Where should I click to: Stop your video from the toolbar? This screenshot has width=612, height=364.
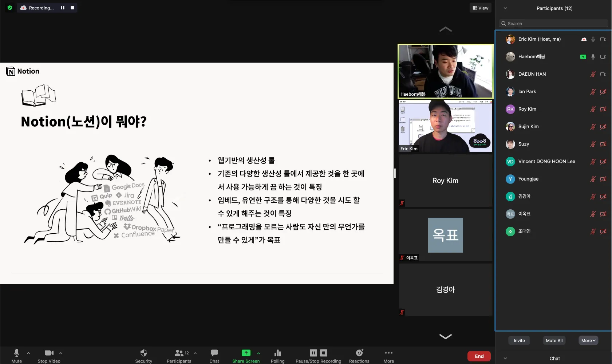(49, 356)
